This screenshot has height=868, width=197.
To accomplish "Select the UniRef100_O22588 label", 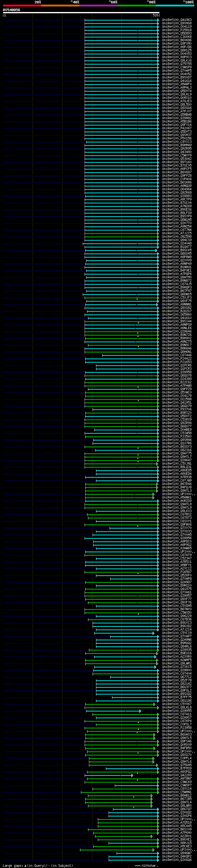I will tap(177, 399).
